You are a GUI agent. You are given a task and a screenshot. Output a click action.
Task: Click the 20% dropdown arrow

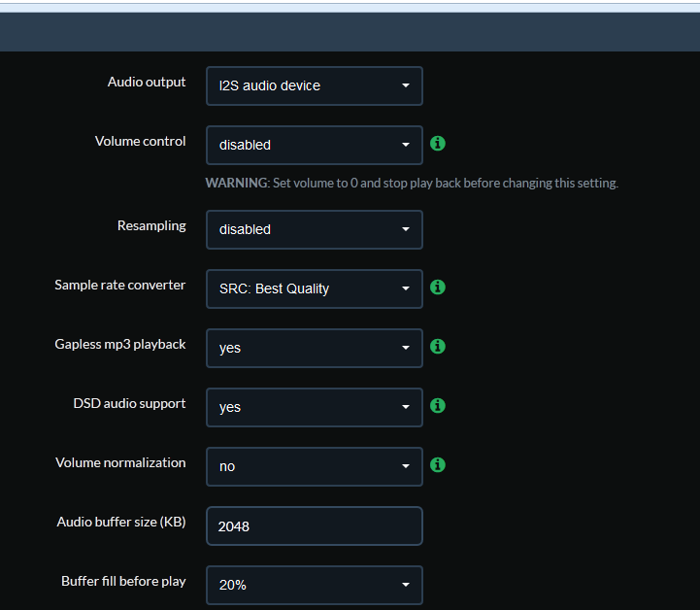pos(406,585)
